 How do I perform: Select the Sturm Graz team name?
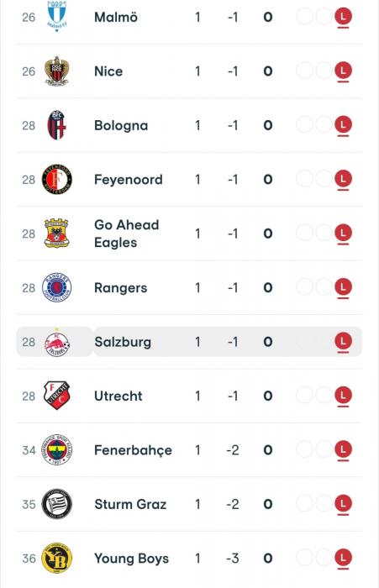130,504
